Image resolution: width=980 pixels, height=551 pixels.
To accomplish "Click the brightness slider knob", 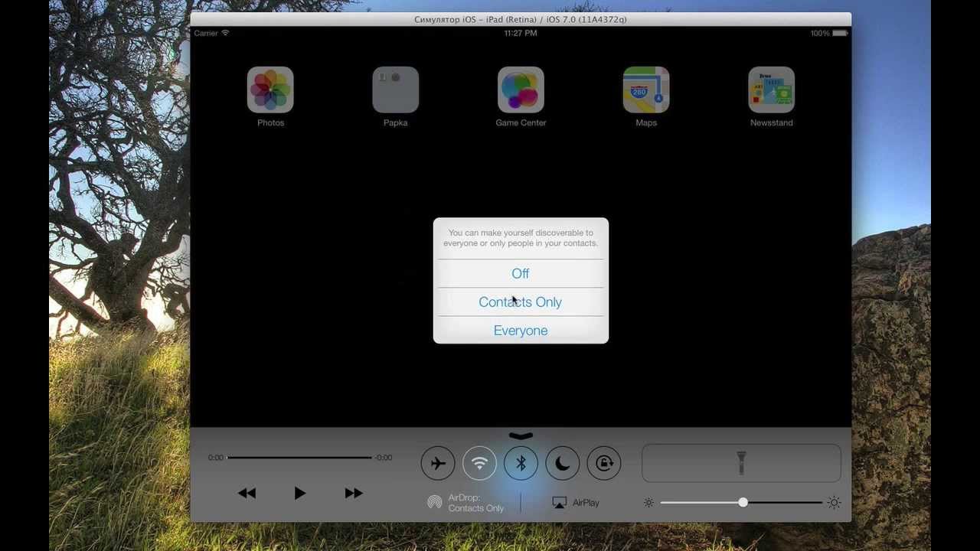I will 743,503.
